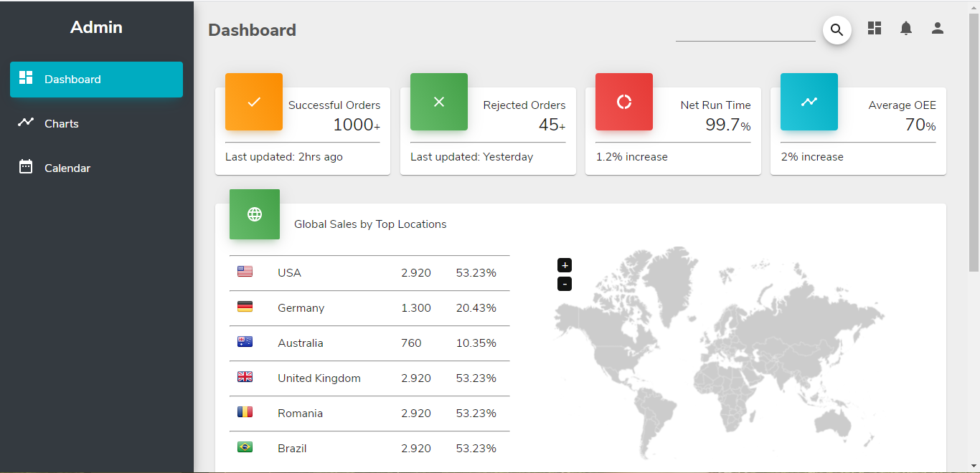
Task: Click the 1000+ orders value
Action: tap(357, 125)
